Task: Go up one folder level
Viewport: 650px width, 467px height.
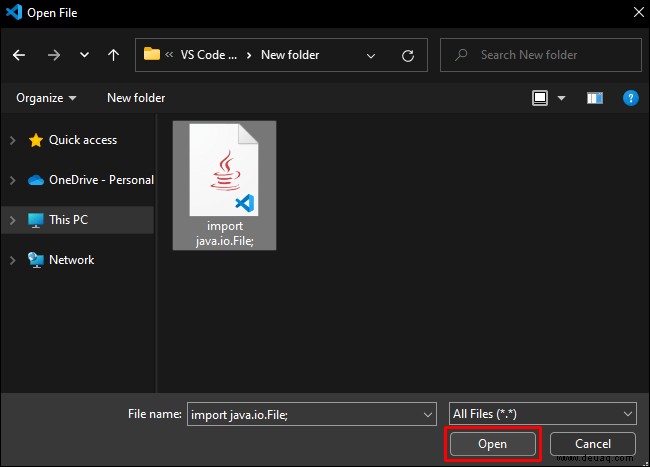Action: coord(113,55)
